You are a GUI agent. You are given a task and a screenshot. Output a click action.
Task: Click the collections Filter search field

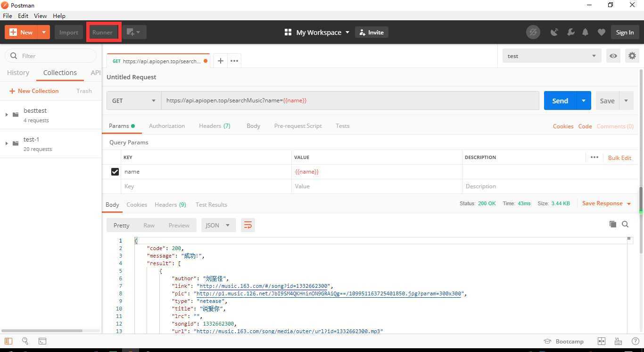[x=51, y=56]
